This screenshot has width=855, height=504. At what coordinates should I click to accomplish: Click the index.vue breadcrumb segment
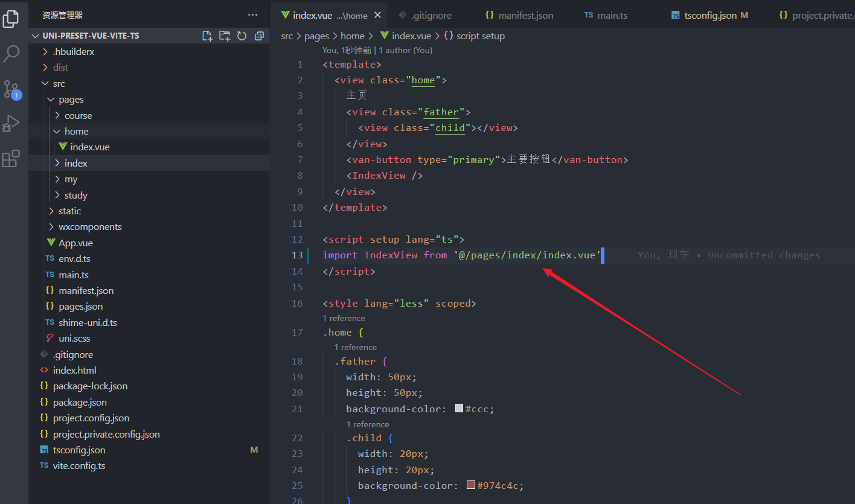pos(406,36)
